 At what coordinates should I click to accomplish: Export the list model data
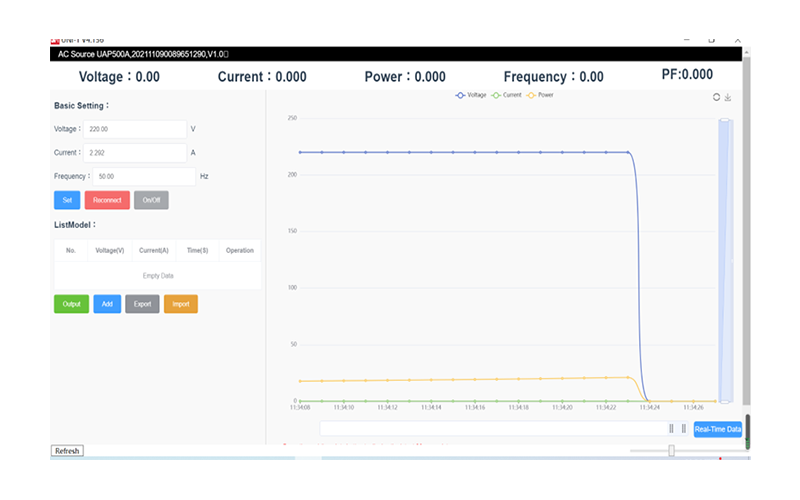142,304
